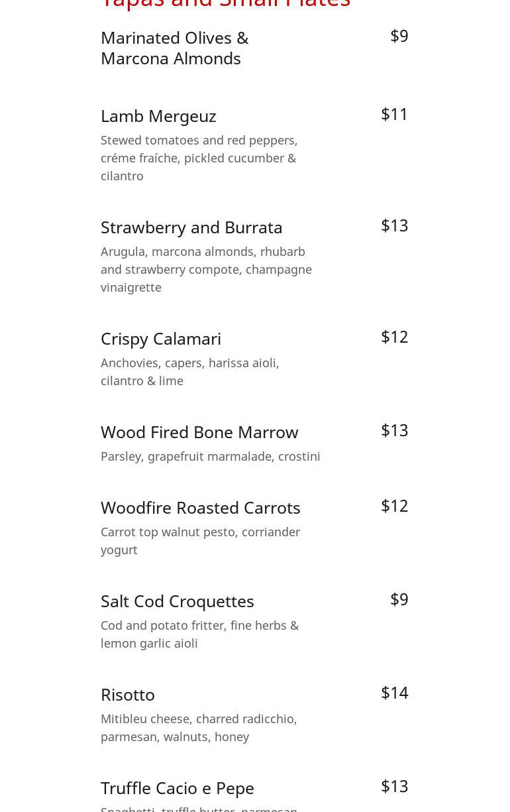The width and height of the screenshot is (510, 812).
Task: Click the $12 price next to Crispy Calamari
Action: 395,337
